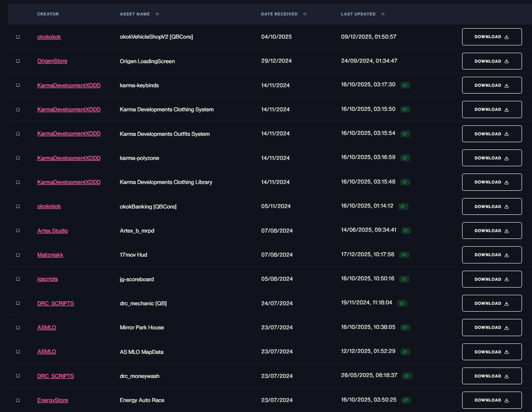Toggle sort order on Last Updated column

[x=383, y=14]
